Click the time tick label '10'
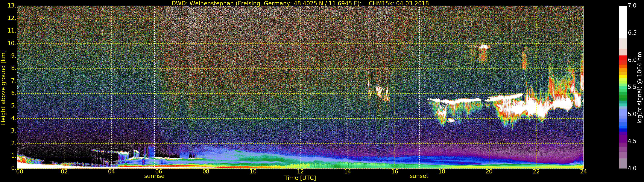The width and height of the screenshot is (644, 182). [x=253, y=172]
